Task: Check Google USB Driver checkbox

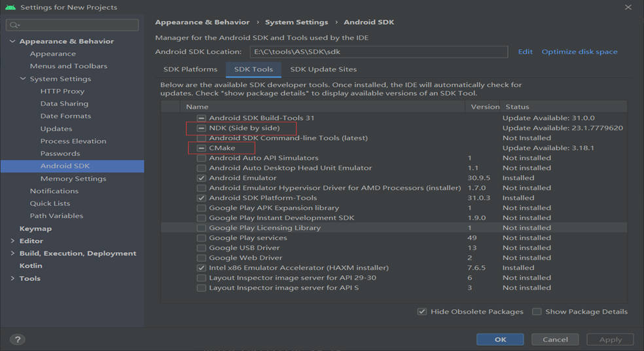Action: pos(202,248)
